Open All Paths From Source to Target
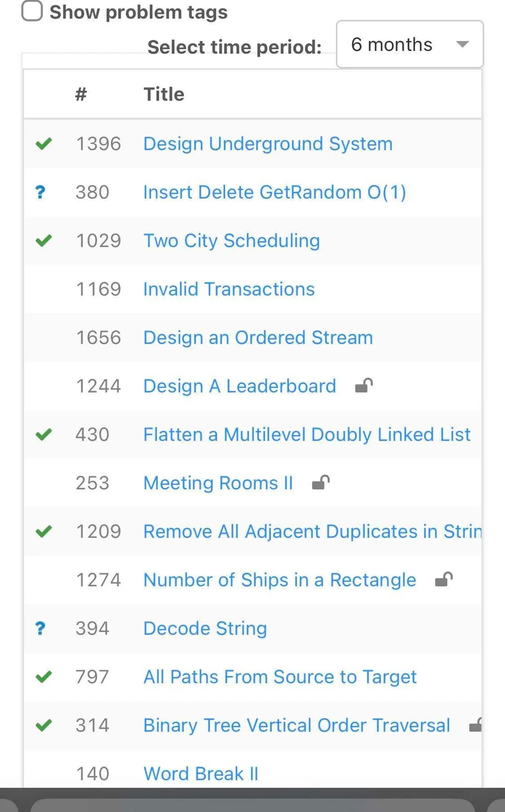 [280, 677]
